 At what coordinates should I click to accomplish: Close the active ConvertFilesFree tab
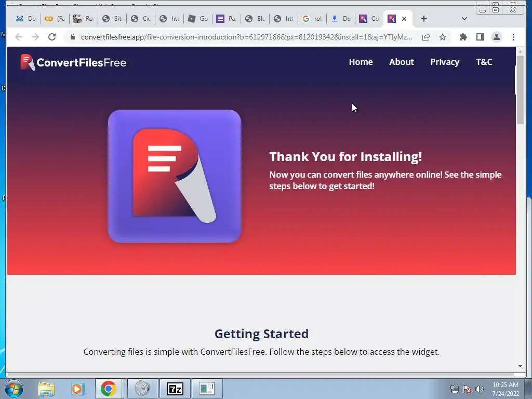[x=404, y=19]
